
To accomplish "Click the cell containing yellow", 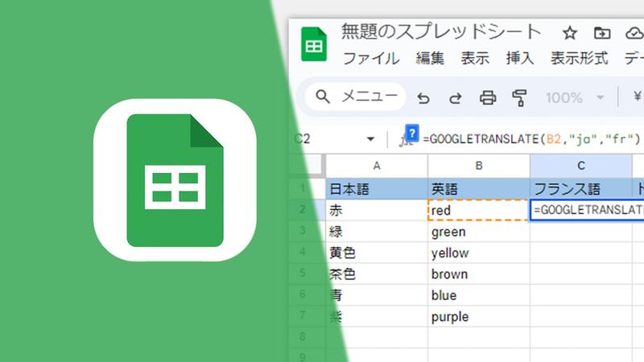I will [479, 253].
